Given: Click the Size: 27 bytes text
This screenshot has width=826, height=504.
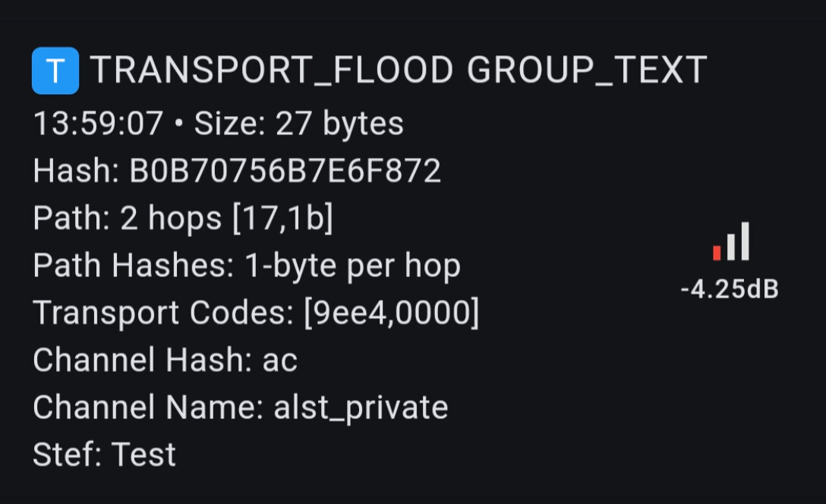Looking at the screenshot, I should 299,124.
